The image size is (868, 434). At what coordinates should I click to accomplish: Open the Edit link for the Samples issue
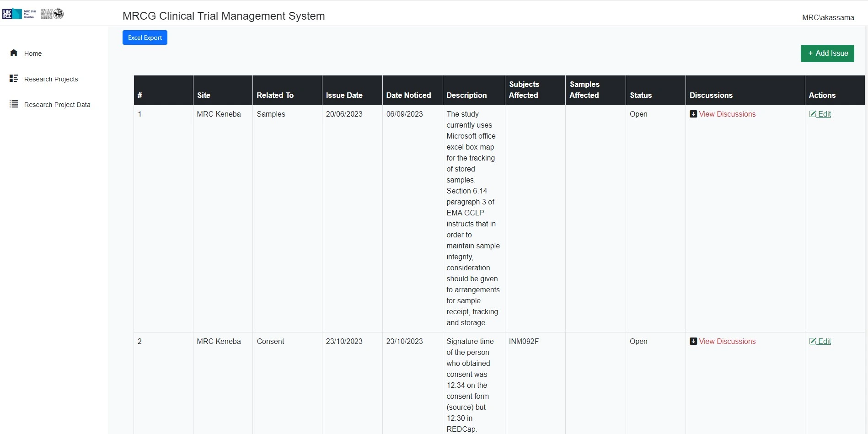(824, 114)
